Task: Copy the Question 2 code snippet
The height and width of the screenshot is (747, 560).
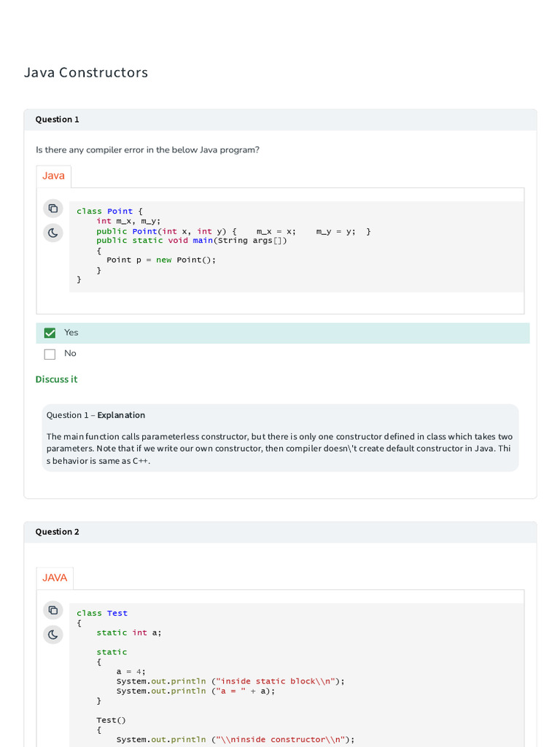Action: (53, 610)
